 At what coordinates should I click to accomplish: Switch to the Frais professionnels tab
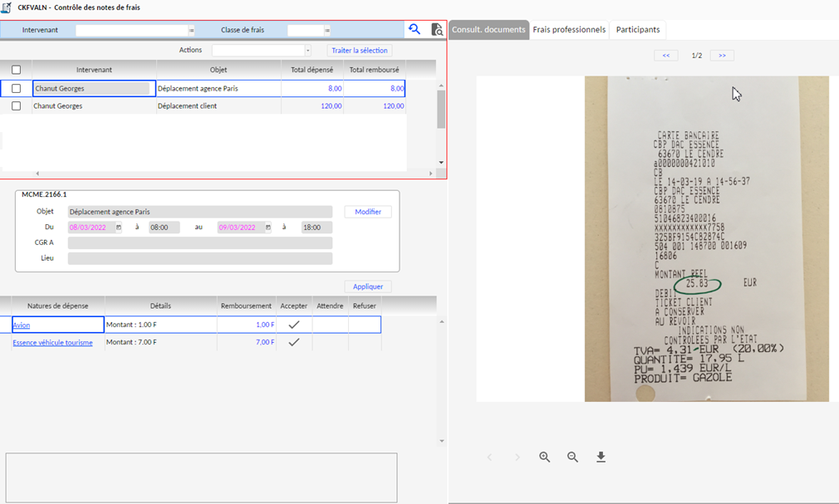(569, 30)
